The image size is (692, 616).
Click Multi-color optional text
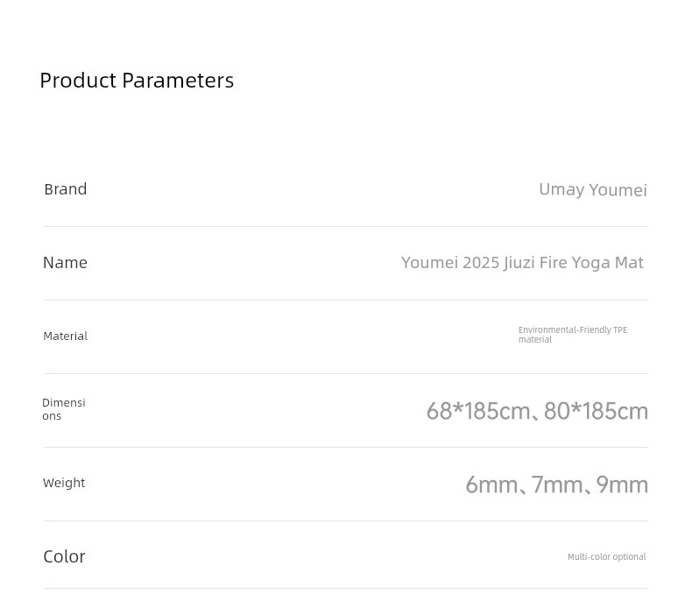coord(606,556)
